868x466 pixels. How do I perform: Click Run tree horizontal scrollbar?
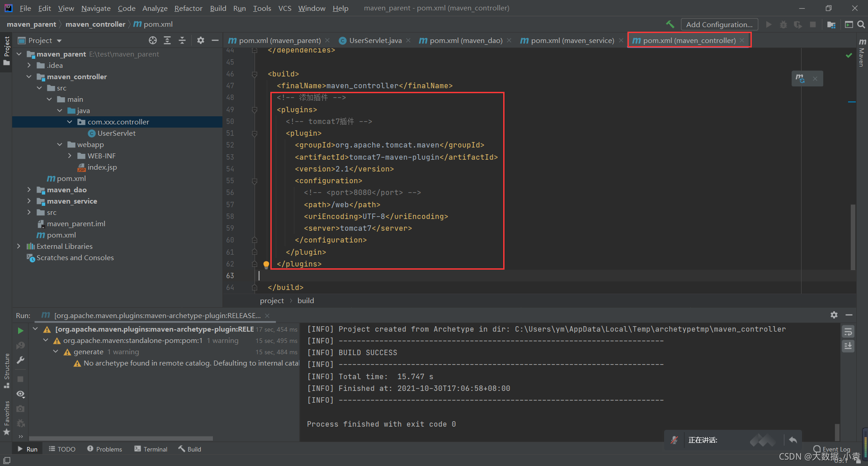click(121, 438)
